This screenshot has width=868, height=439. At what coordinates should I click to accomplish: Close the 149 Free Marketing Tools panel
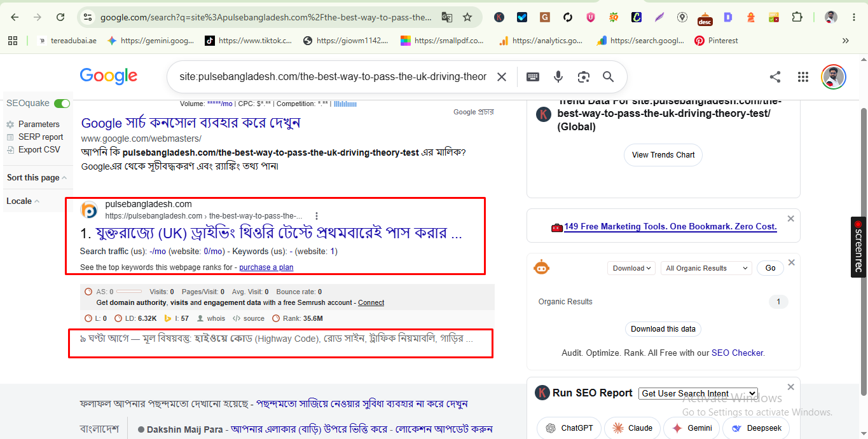pos(790,219)
